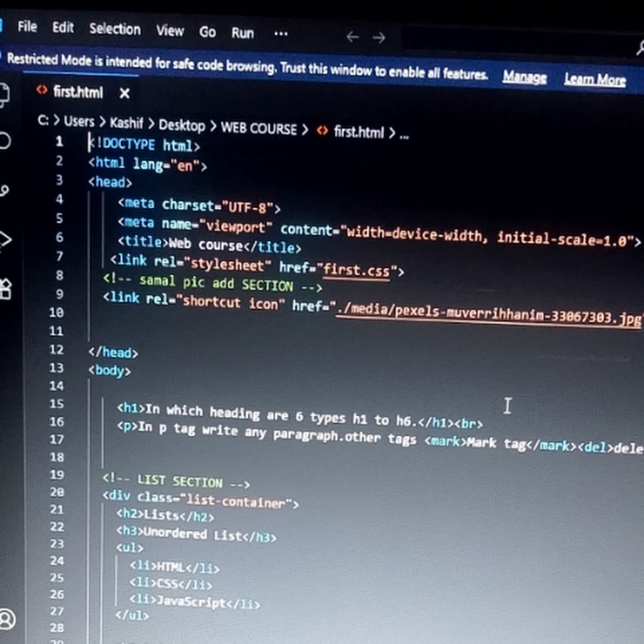
Task: Open the Run and Debug view
Action: (x=4, y=239)
